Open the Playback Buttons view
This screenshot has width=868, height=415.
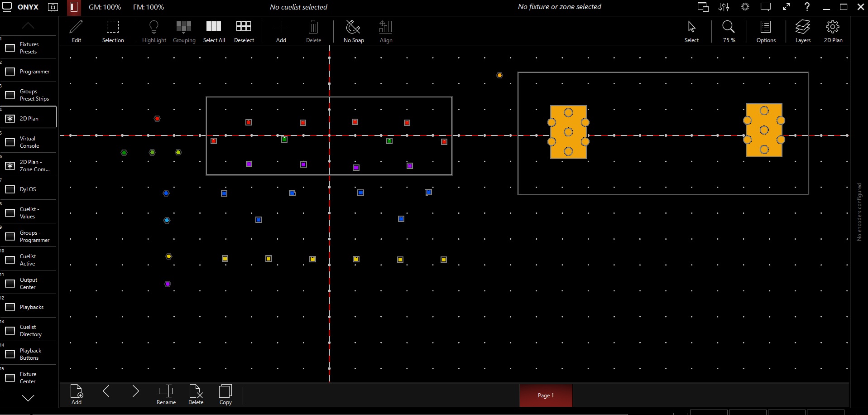point(29,354)
